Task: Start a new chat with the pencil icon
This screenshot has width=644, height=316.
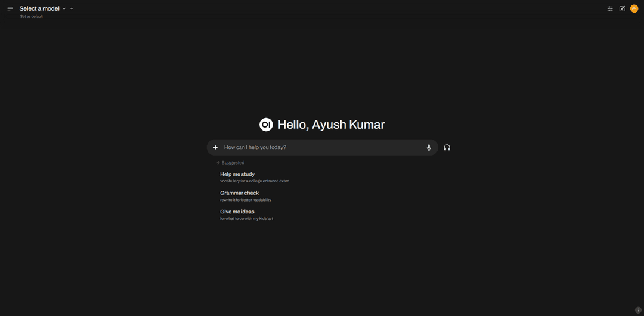Action: 622,8
